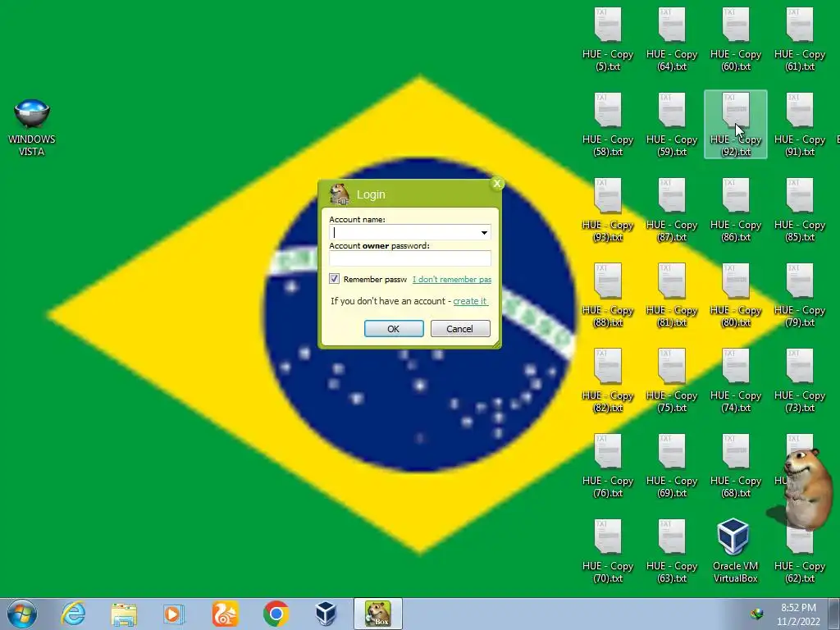The image size is (840, 630).
Task: Launch Windows Media Player from taskbar
Action: 174,614
